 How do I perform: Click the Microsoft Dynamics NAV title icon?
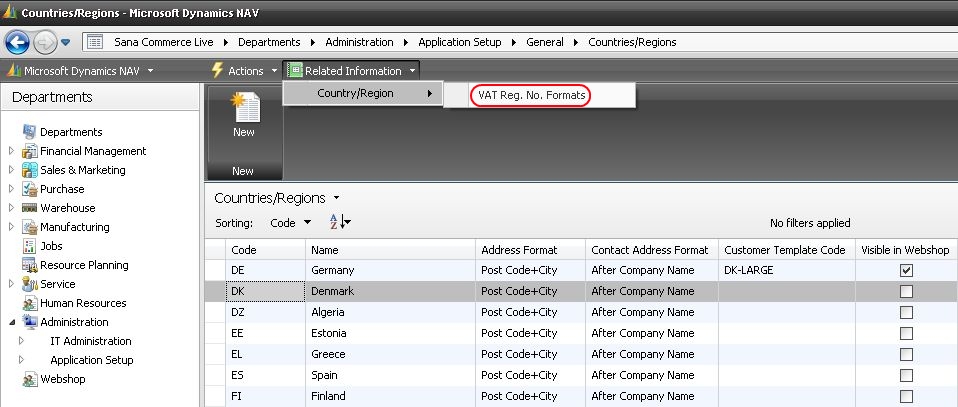[x=10, y=12]
